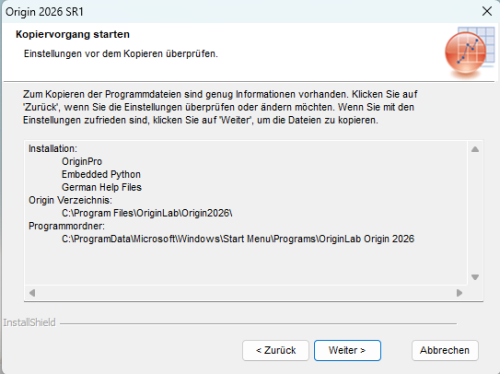Click the scroll left arrow of the horizontal scrollbar
The height and width of the screenshot is (374, 500).
point(32,293)
